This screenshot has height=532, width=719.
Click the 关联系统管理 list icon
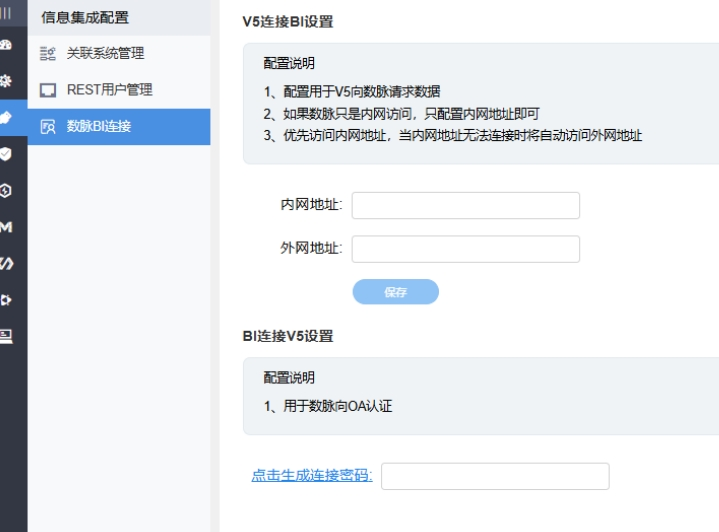pos(48,54)
